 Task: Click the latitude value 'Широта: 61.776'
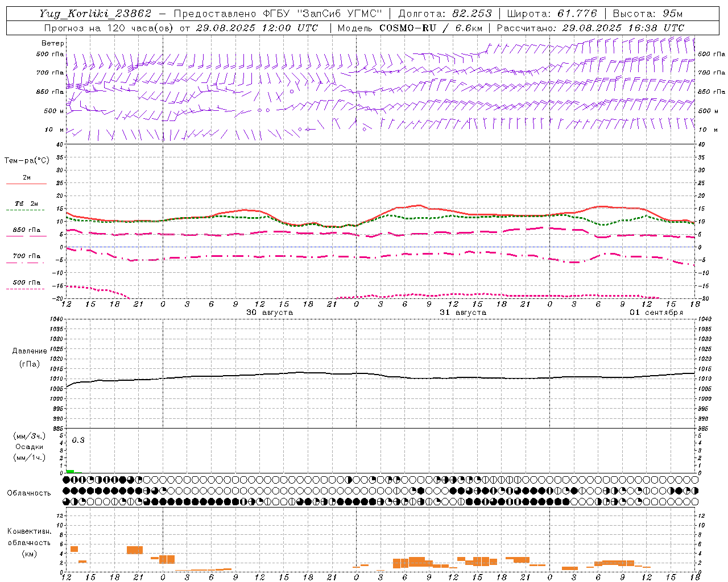(552, 14)
